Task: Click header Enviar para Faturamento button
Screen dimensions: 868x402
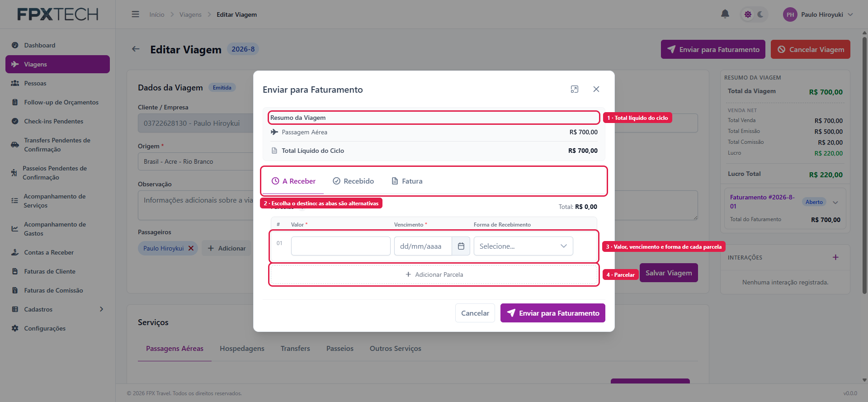Action: click(713, 49)
